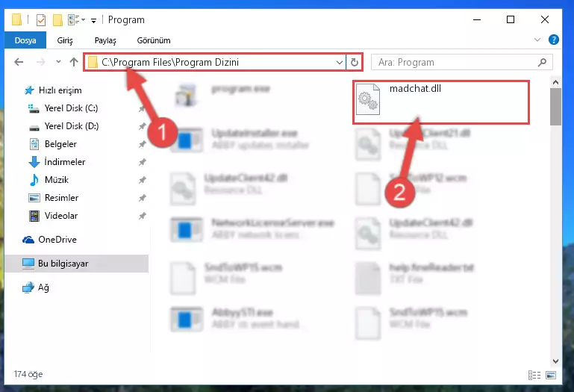Viewport: 574px width, 392px height.
Task: Click the search magnifier icon
Action: 542,62
